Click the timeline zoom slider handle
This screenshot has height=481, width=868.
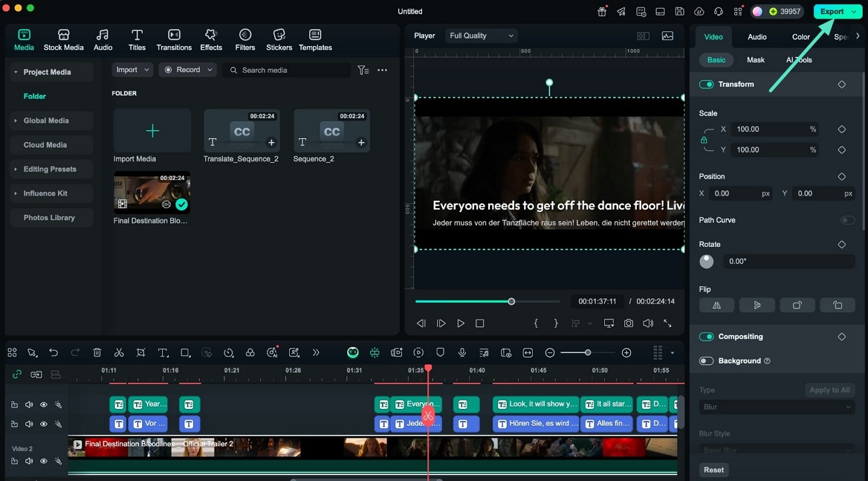[x=588, y=353]
